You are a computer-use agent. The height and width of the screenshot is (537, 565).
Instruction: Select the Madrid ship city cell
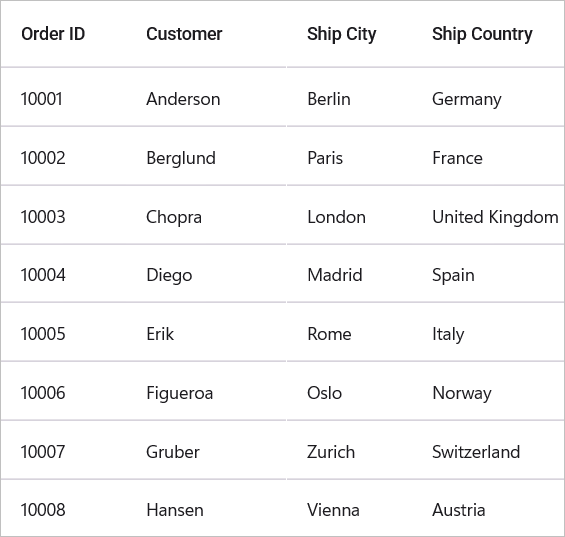pos(334,275)
